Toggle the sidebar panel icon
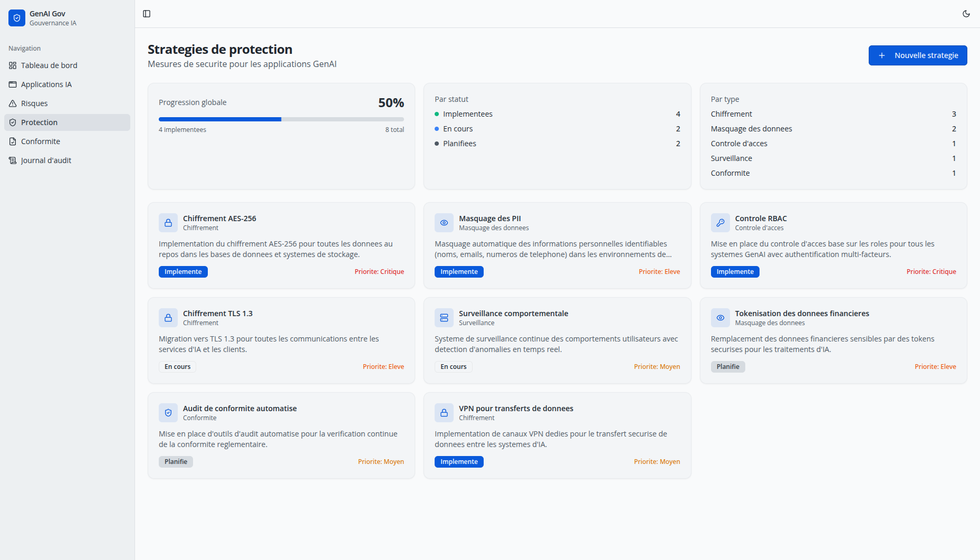 tap(147, 14)
